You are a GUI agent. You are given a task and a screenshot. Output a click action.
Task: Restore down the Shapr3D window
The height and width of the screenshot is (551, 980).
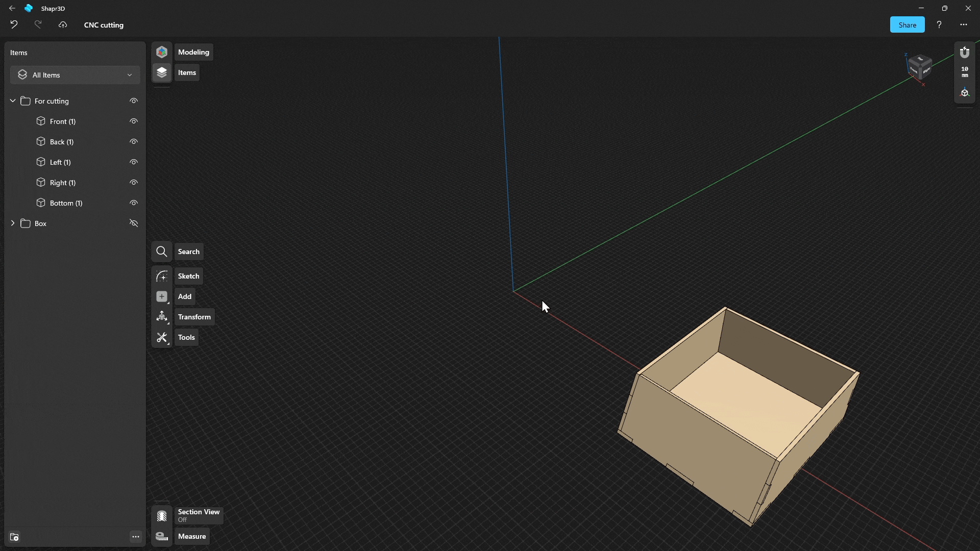[944, 8]
